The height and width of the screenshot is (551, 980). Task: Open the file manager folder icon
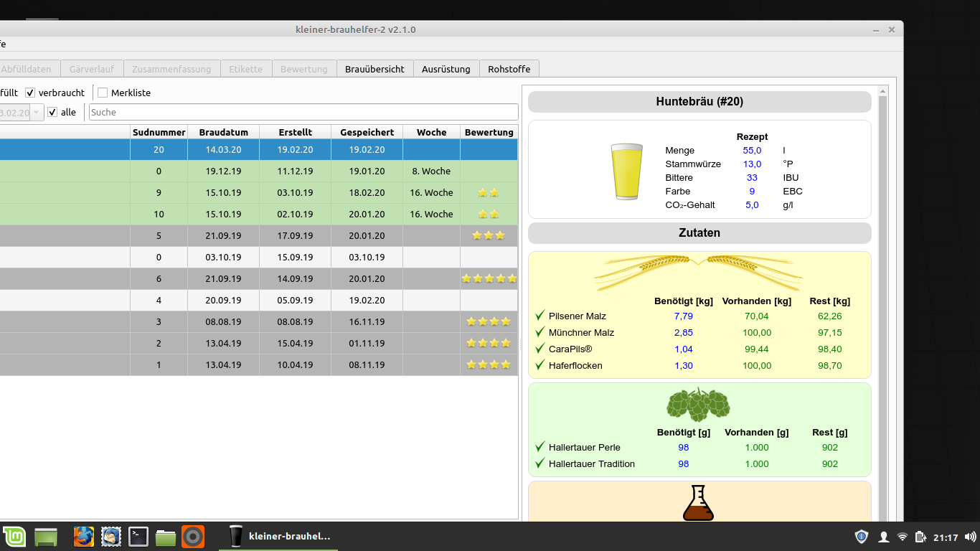coord(166,536)
